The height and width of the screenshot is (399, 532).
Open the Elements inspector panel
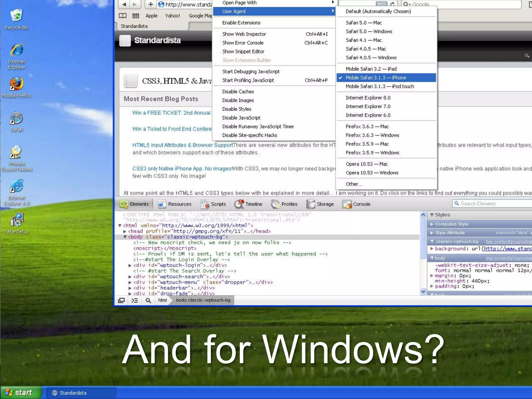click(134, 204)
